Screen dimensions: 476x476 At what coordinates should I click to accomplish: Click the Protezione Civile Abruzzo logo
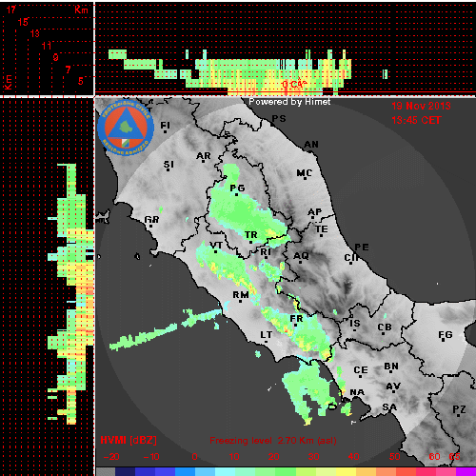click(126, 128)
